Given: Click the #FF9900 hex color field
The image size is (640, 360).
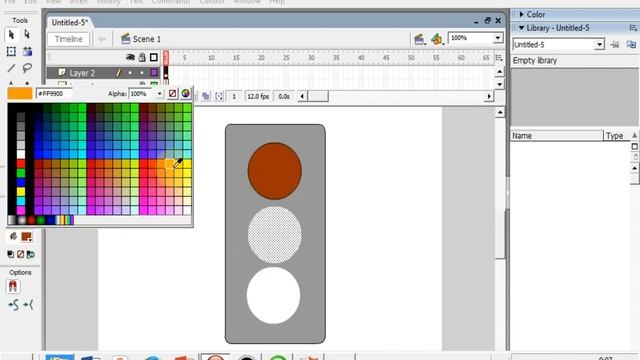Looking at the screenshot, I should 54,93.
